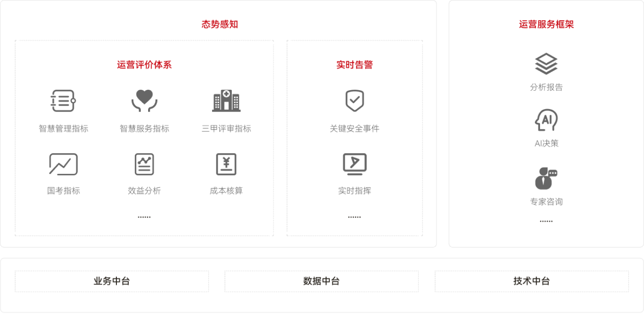The image size is (644, 332).
Task: Open the layered 分析报告 icon
Action: [546, 63]
